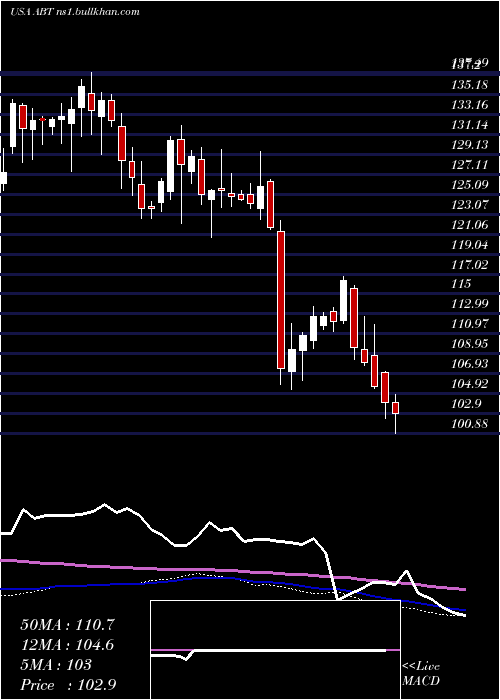500x700 pixels.
Task: Click the 133.16 price axis label
Action: click(469, 105)
